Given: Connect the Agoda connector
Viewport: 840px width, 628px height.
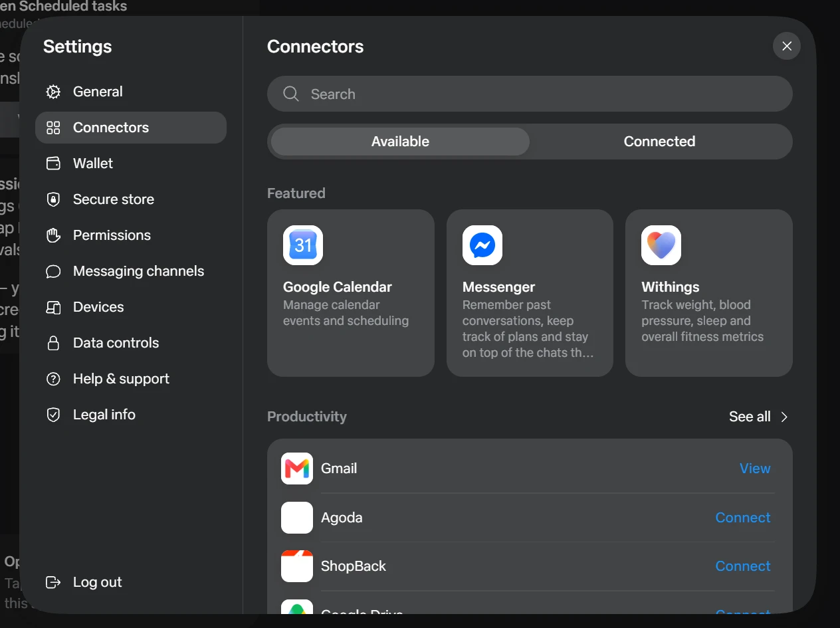Looking at the screenshot, I should pos(743,518).
